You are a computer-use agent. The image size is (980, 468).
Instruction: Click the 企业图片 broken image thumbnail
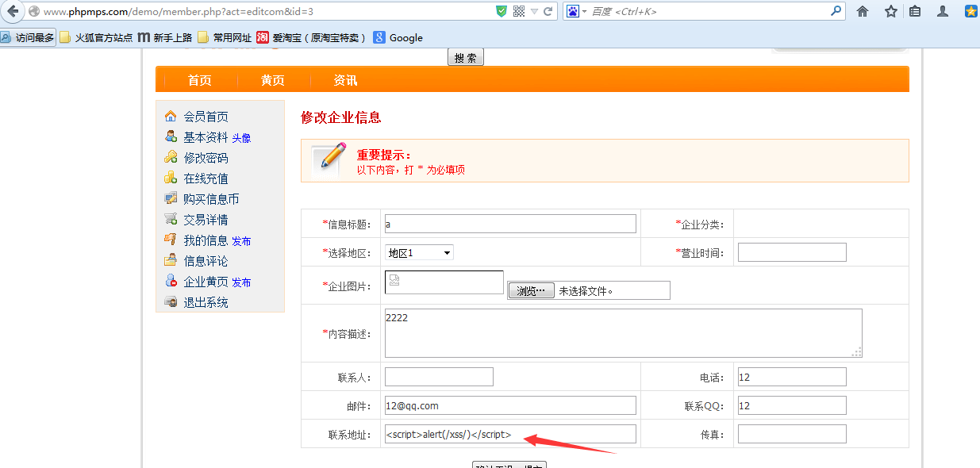click(444, 282)
